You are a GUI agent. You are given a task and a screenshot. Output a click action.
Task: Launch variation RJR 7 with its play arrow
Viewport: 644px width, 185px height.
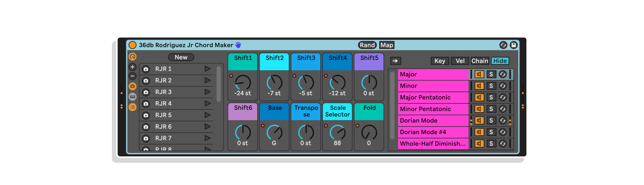point(207,138)
